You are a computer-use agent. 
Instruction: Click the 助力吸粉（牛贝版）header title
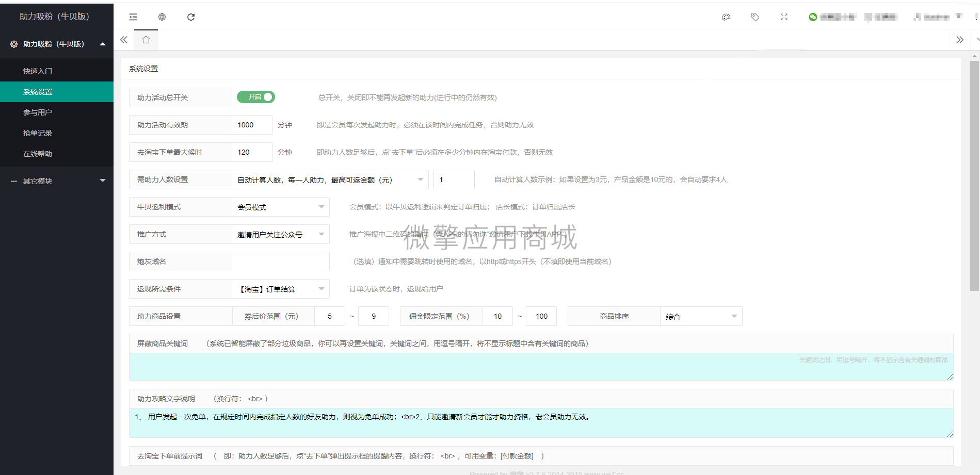[54, 17]
